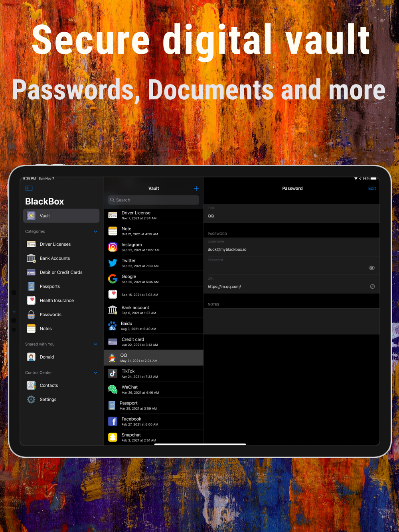Click the BlackBox app title
Image resolution: width=399 pixels, height=532 pixels.
pos(44,201)
